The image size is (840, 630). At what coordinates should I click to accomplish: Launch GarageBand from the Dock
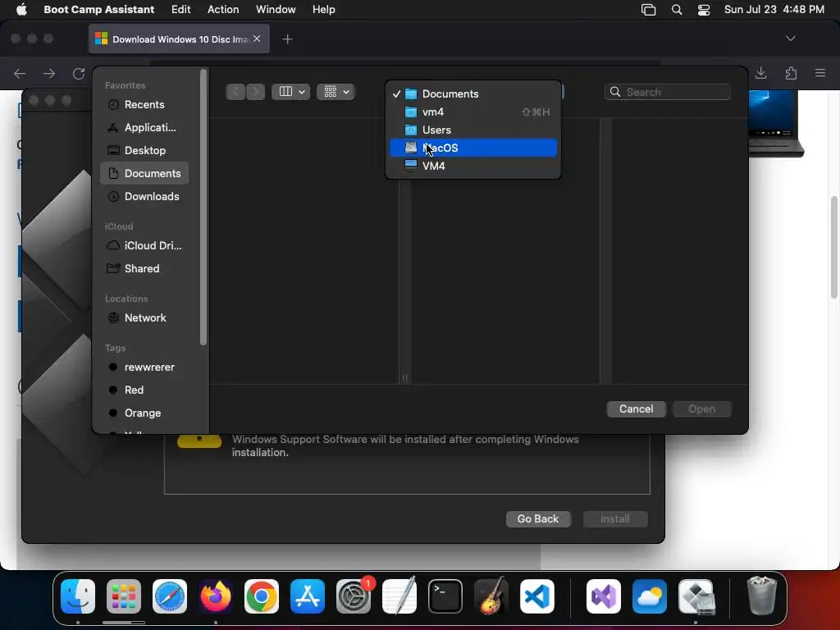tap(491, 596)
